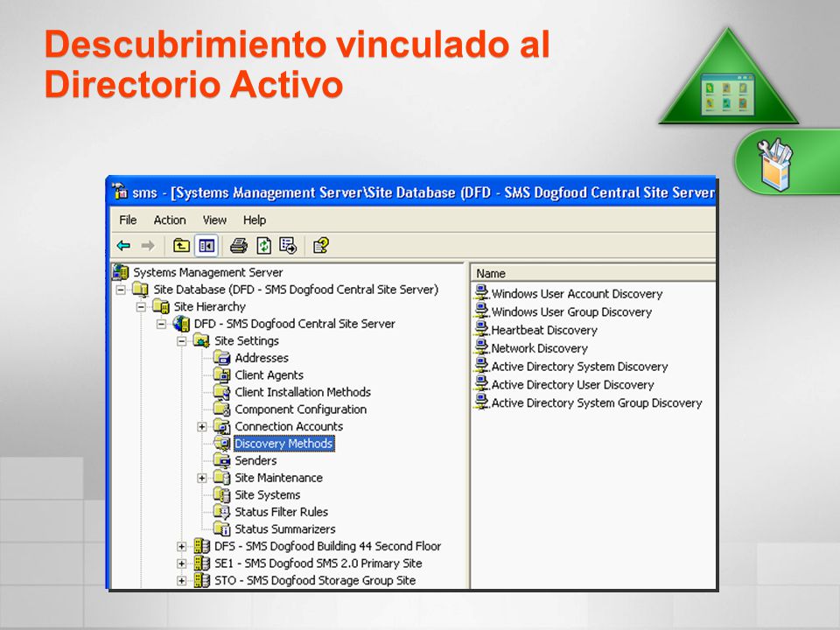Expand STO - SMS Dogfood Storage Group node
Image resolution: width=840 pixels, height=630 pixels.
point(182,581)
